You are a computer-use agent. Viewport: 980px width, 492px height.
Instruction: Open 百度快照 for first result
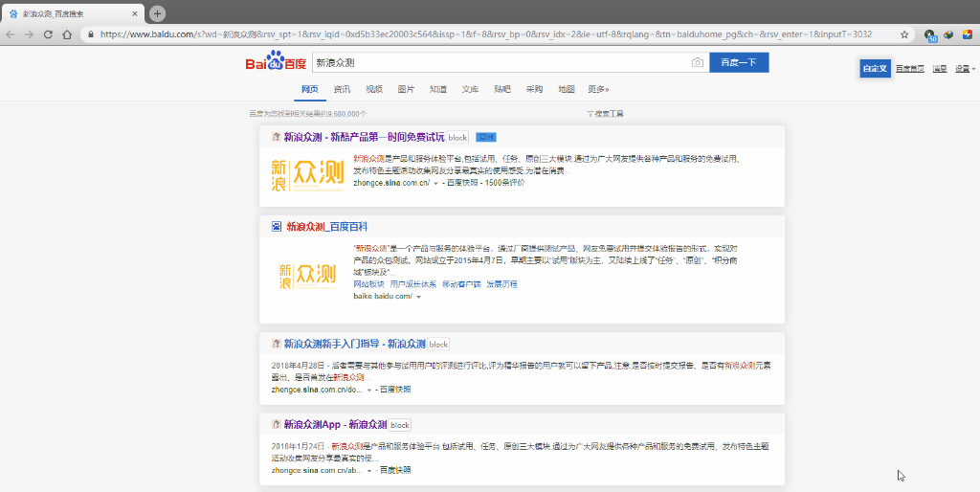tap(462, 183)
